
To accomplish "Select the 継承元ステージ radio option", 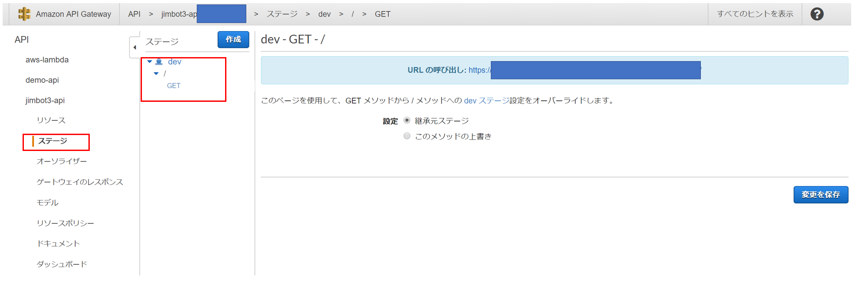I will [407, 120].
